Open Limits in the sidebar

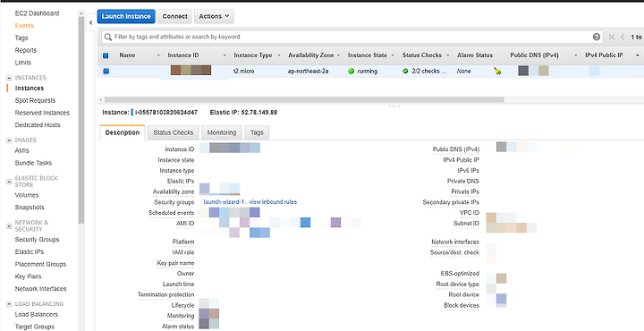click(x=23, y=63)
